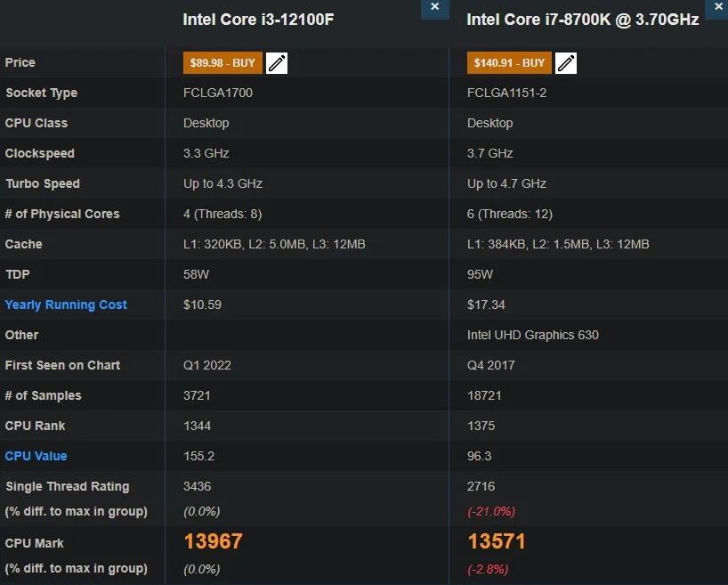Screen dimensions: 728x585
Task: Click the L2: 1.5MB cache entry
Action: (561, 244)
